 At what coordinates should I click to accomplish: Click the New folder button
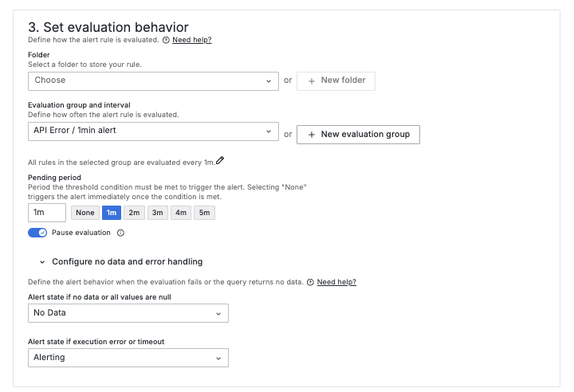336,80
